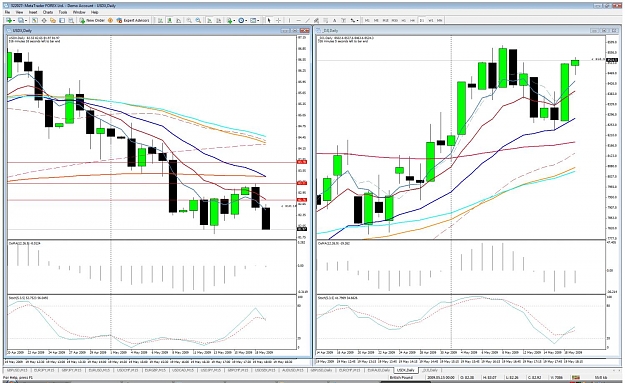Switch to the USDCHF,M15 chart tab
This screenshot has height=383, width=625.
[x=127, y=370]
